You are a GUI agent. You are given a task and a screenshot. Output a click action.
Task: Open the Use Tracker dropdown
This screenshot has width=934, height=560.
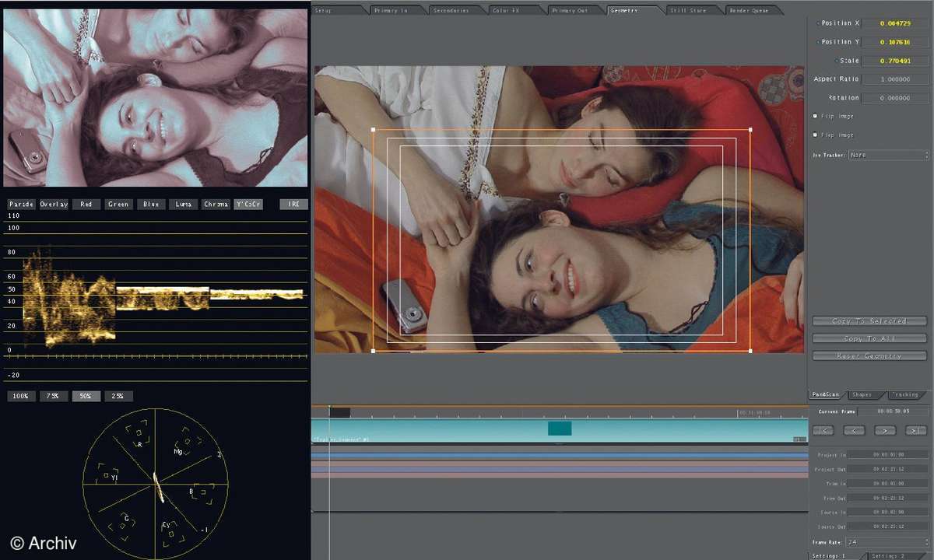[889, 155]
